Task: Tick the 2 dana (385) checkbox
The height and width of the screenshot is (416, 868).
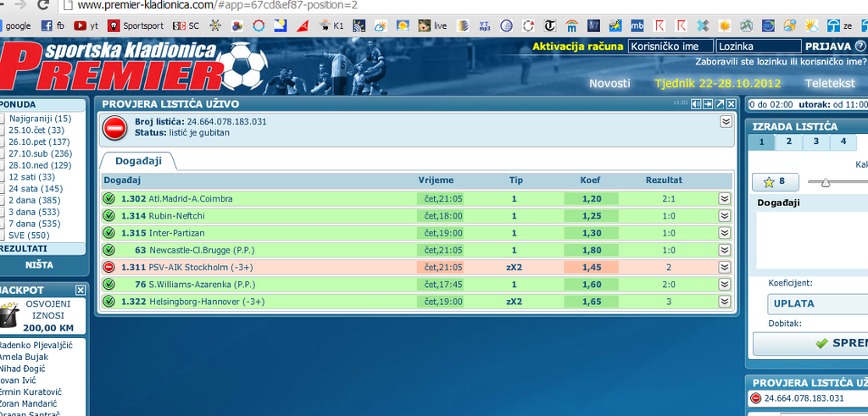Action: tap(3, 200)
